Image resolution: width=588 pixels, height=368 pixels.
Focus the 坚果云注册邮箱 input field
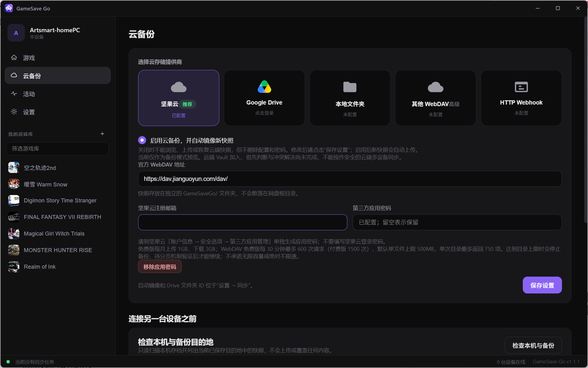click(x=243, y=222)
